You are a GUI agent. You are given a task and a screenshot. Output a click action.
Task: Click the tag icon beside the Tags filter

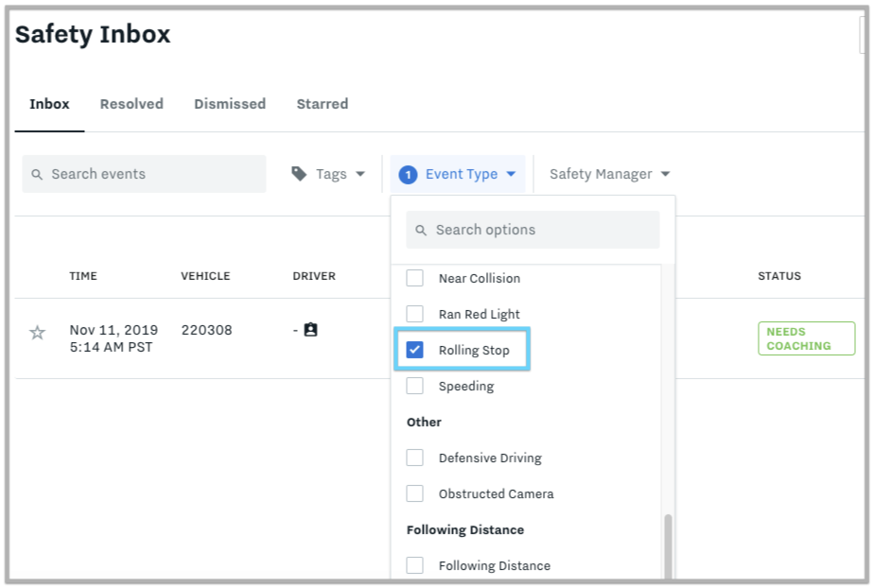click(x=300, y=173)
